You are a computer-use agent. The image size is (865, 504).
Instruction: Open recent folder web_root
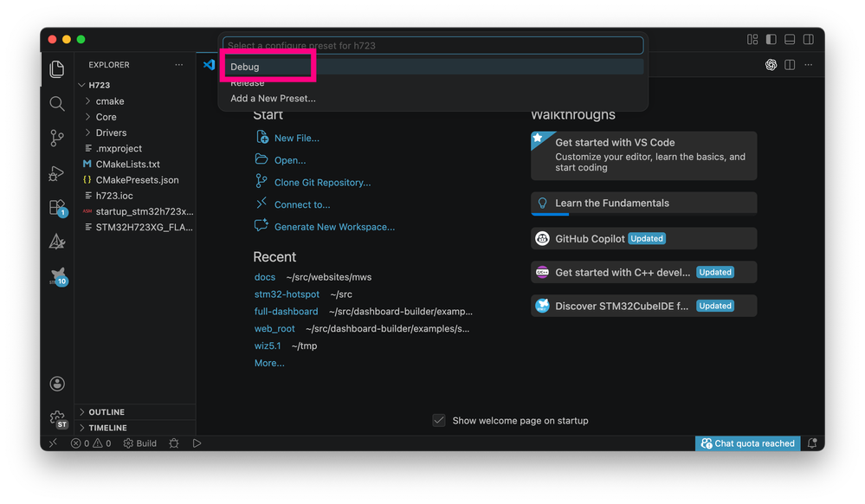(274, 328)
